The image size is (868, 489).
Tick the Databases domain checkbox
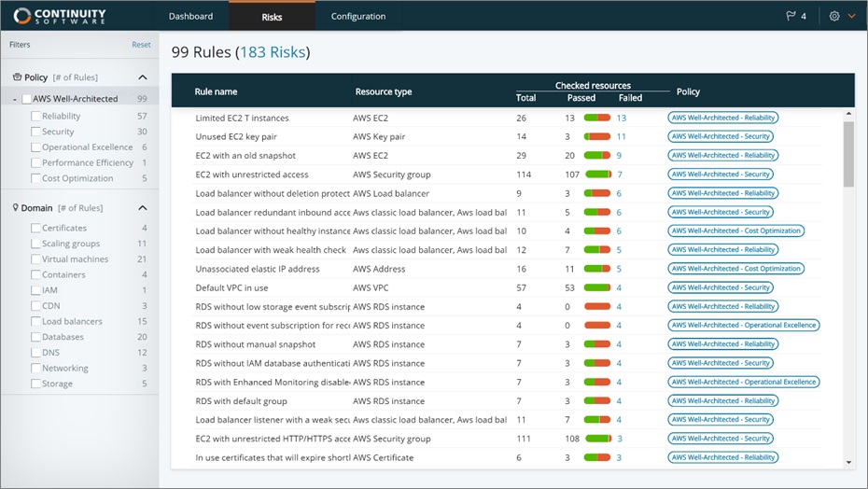coord(35,337)
